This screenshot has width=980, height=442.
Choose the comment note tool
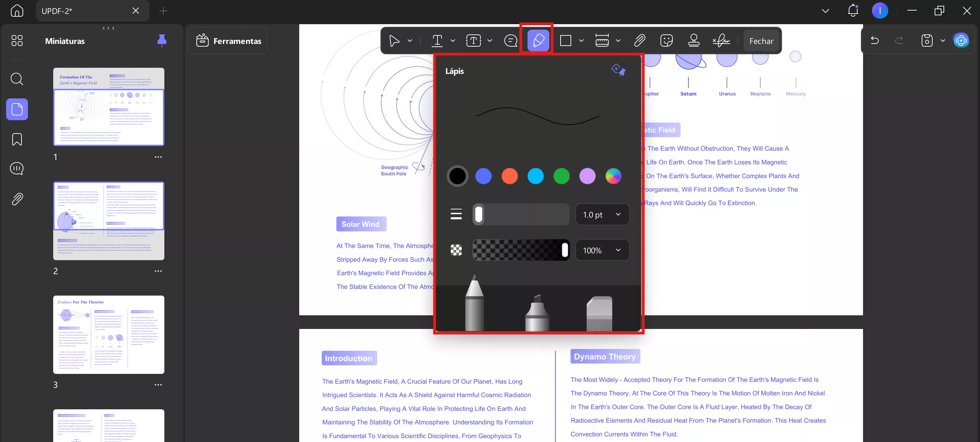510,41
